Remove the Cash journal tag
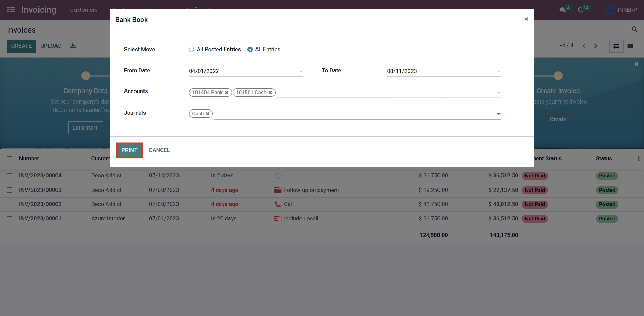The width and height of the screenshot is (644, 316). pos(208,114)
